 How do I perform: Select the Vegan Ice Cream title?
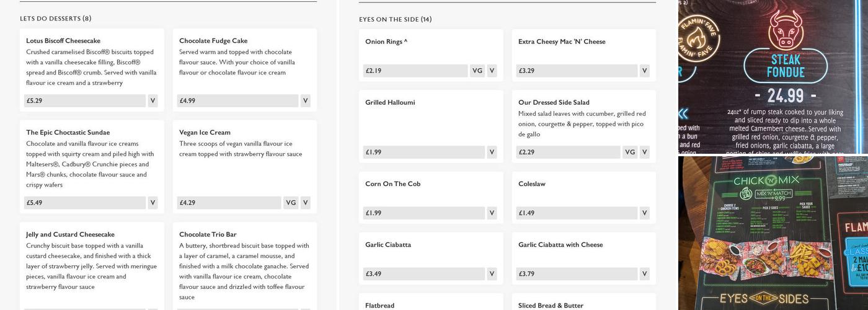205,133
